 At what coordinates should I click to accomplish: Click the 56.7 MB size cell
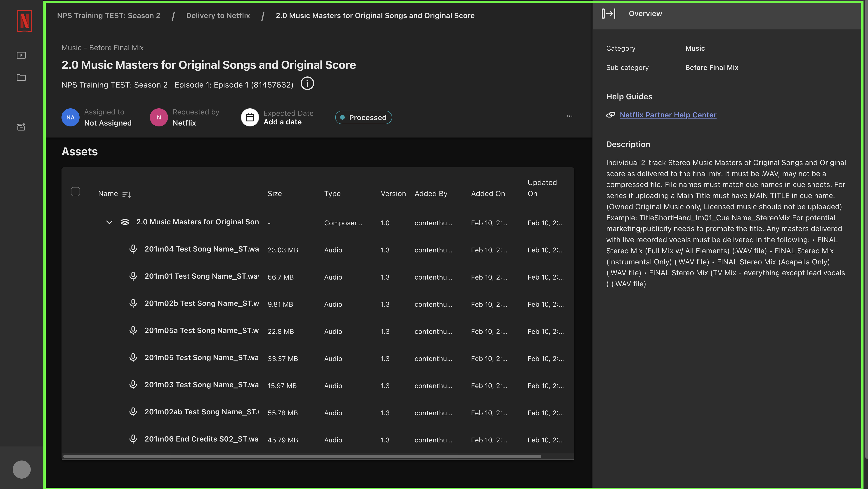(280, 277)
